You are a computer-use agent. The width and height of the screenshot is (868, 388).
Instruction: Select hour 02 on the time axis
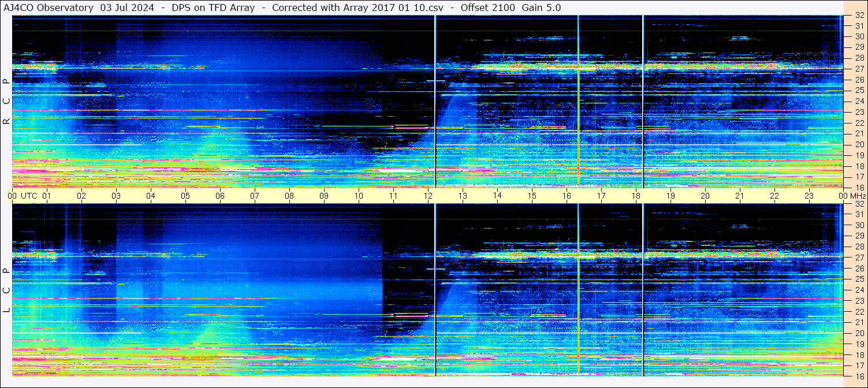(x=81, y=196)
